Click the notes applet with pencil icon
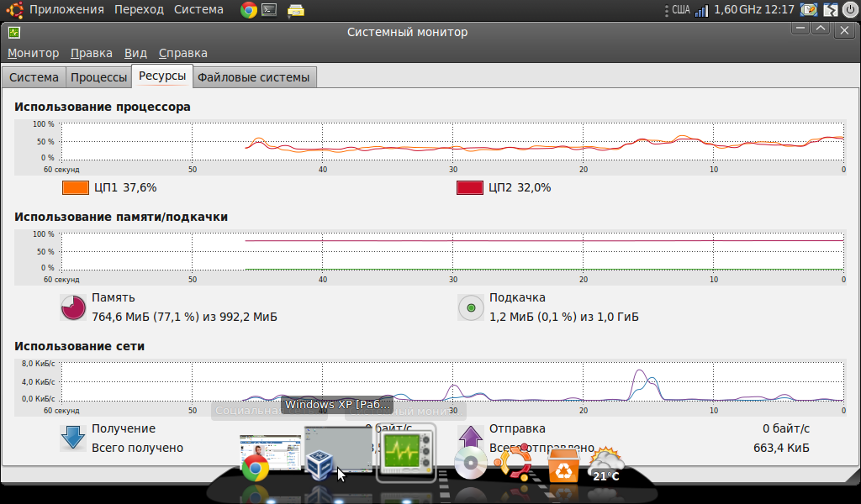 808,10
